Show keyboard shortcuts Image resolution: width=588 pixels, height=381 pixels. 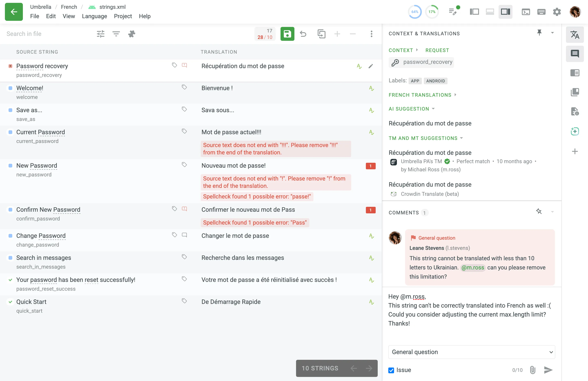coord(541,12)
